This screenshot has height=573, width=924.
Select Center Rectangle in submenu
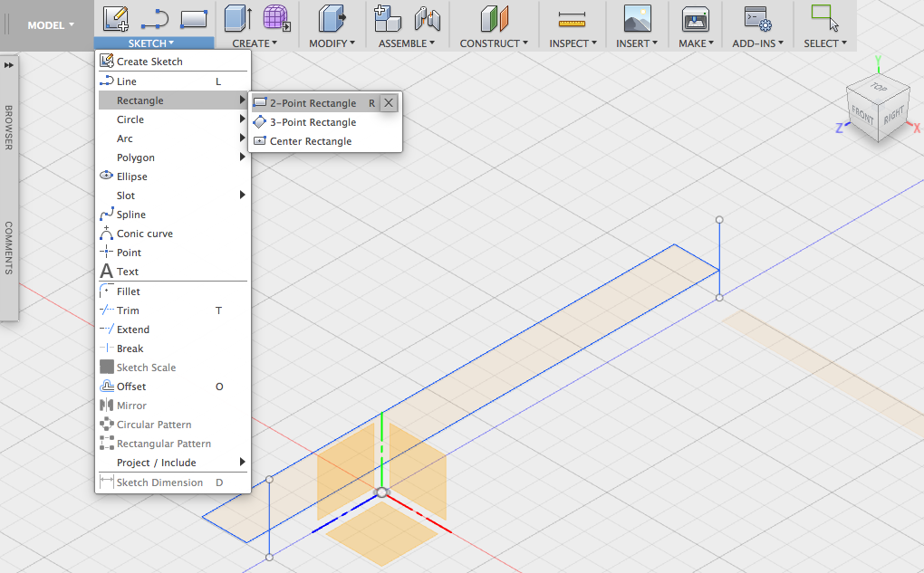(x=325, y=140)
